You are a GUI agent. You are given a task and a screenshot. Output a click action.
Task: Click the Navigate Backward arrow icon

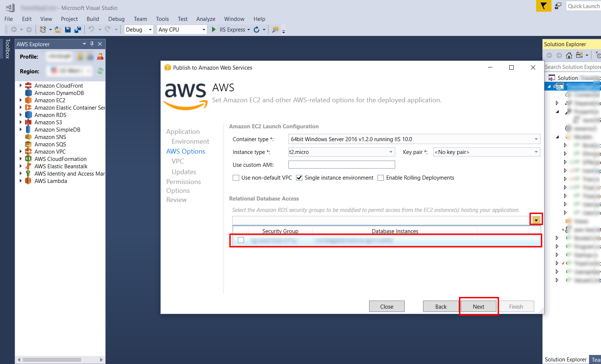pyautogui.click(x=14, y=30)
